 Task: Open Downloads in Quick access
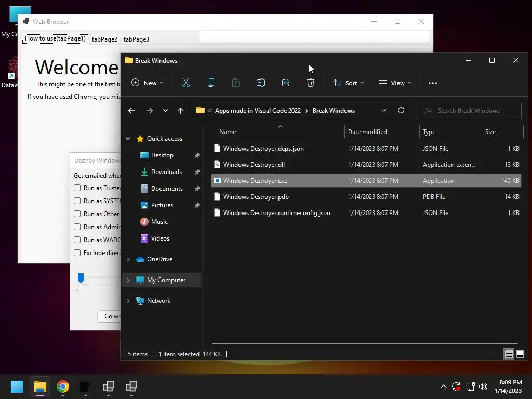(x=166, y=171)
